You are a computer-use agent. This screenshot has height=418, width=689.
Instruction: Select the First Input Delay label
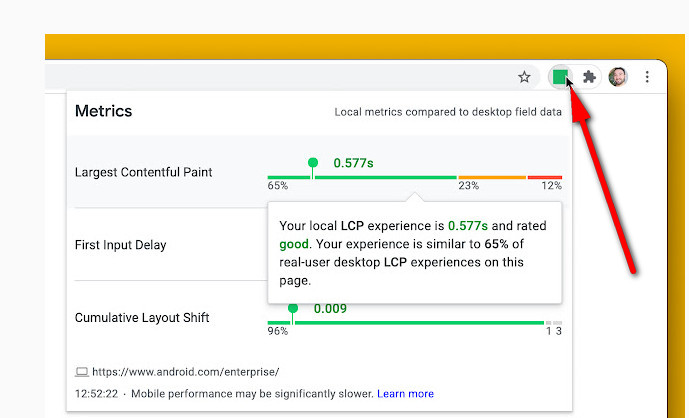pyautogui.click(x=120, y=245)
